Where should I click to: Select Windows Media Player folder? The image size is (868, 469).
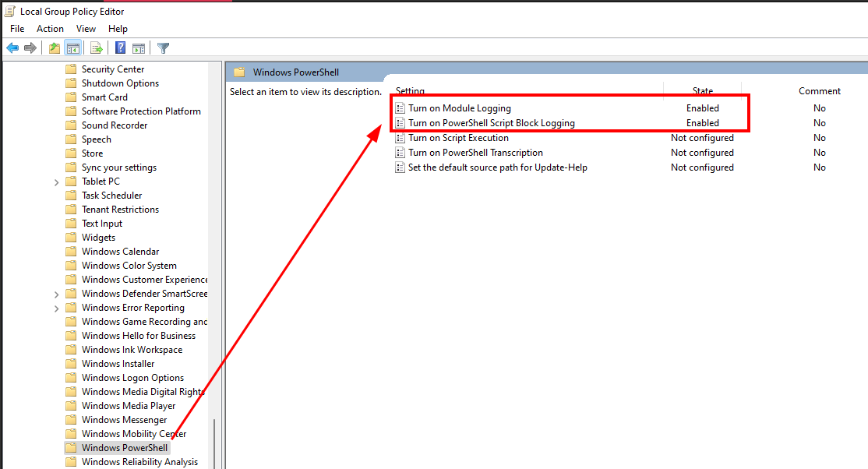pyautogui.click(x=129, y=406)
